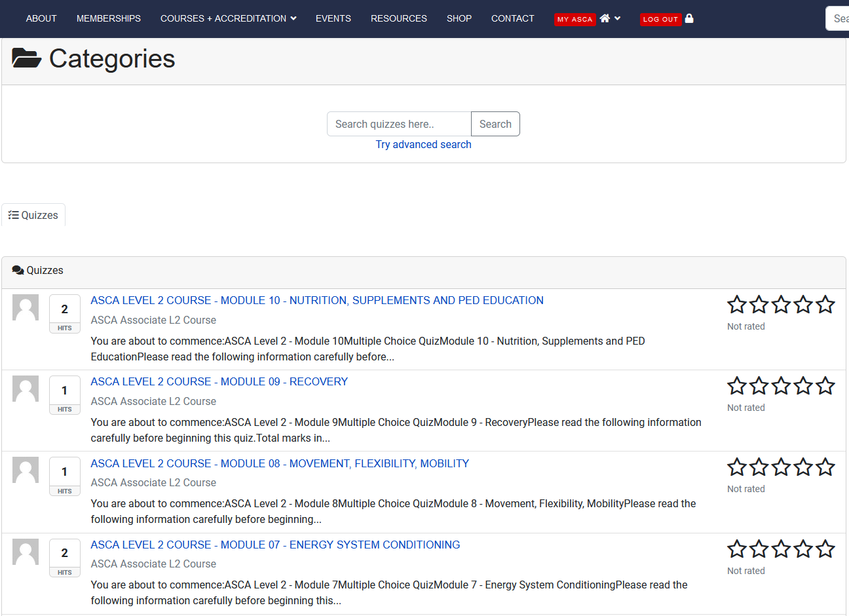This screenshot has width=849, height=616.
Task: Click the Search quizzes input field
Action: click(398, 124)
